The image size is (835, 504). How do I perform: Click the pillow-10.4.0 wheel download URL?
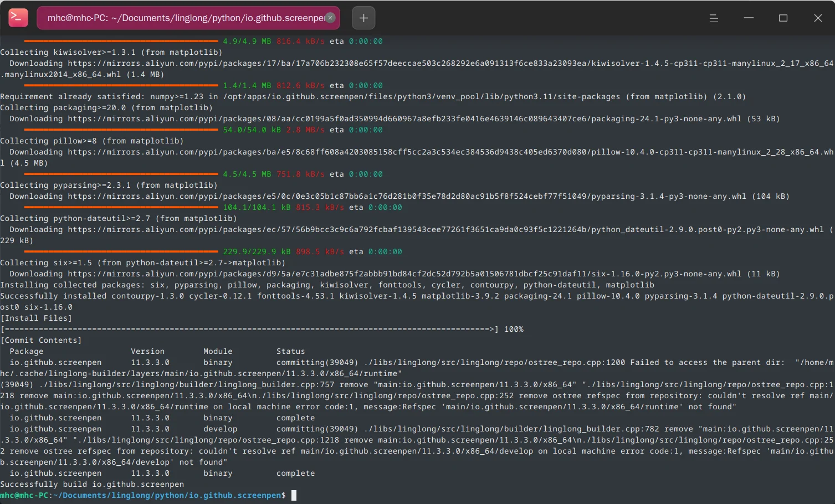pos(417,157)
